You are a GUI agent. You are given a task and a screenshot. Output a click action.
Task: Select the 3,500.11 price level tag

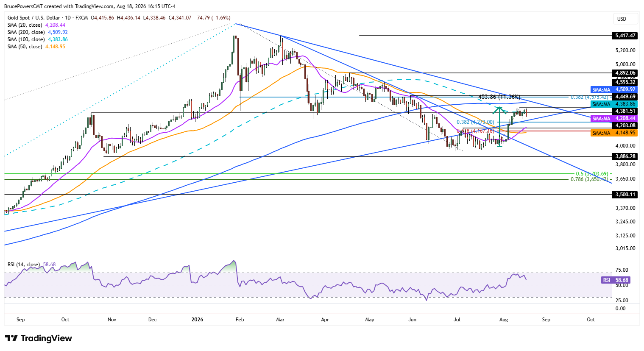coord(626,195)
